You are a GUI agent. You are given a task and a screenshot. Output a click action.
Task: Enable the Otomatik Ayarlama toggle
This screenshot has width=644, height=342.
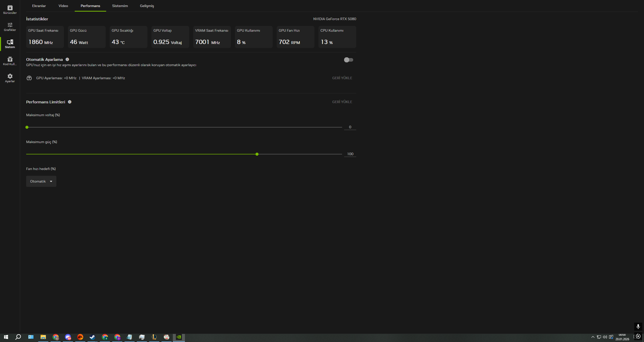coord(349,60)
